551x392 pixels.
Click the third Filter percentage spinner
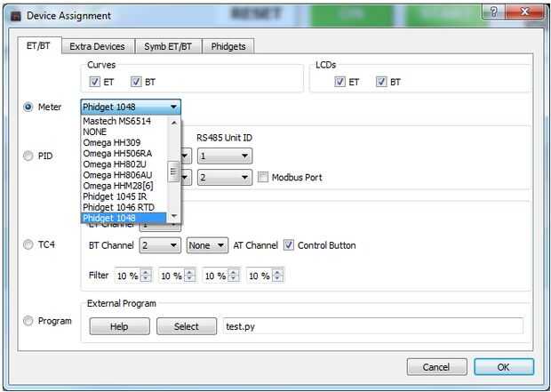coord(221,276)
